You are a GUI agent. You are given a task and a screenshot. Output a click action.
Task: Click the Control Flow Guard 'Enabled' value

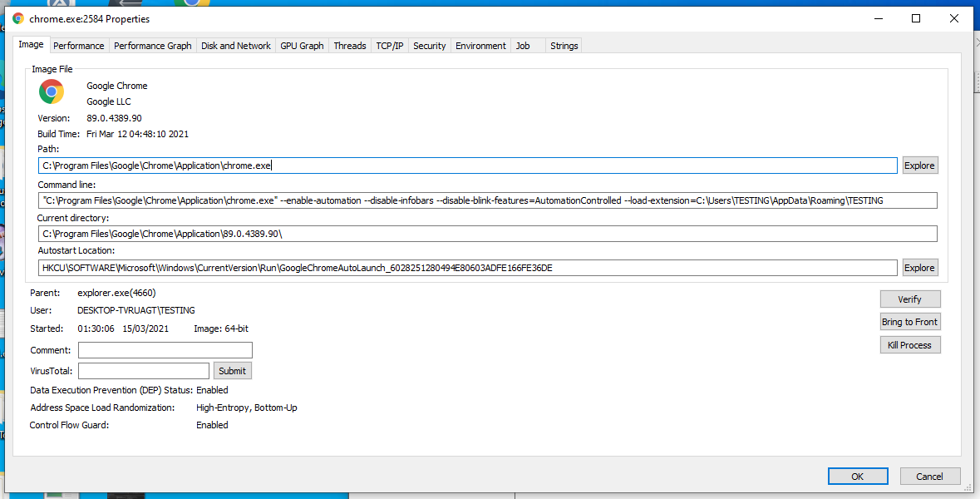click(213, 425)
